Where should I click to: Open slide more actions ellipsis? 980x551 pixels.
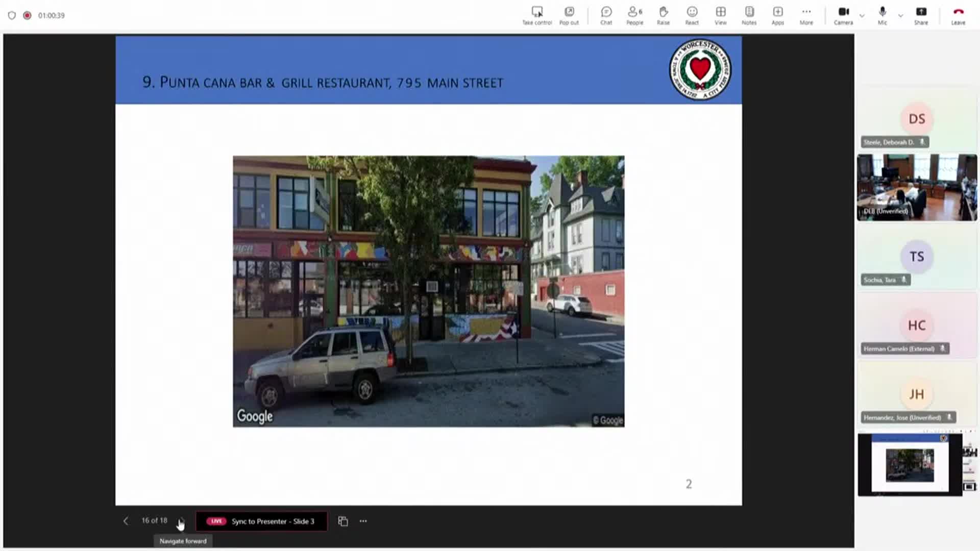click(363, 521)
